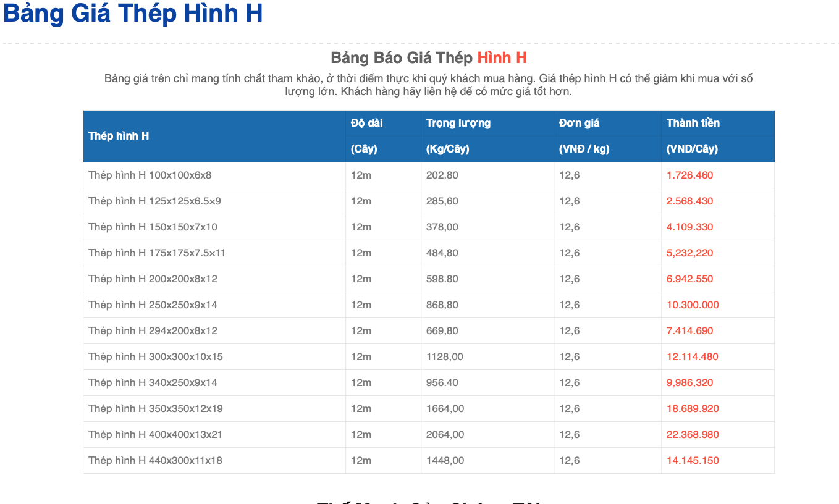The width and height of the screenshot is (839, 504).
Task: Click the heading "Bảng Giá Thép Hình H"
Action: pyautogui.click(x=133, y=14)
